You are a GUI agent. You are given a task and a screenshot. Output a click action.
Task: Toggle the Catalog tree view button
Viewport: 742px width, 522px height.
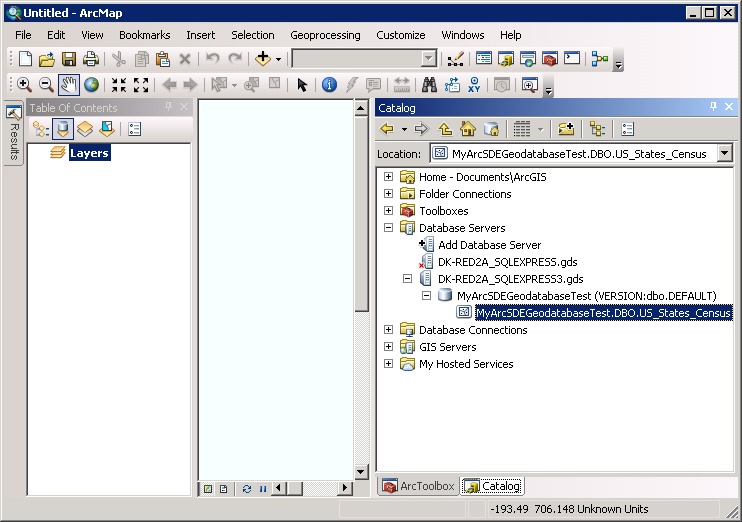coord(598,129)
